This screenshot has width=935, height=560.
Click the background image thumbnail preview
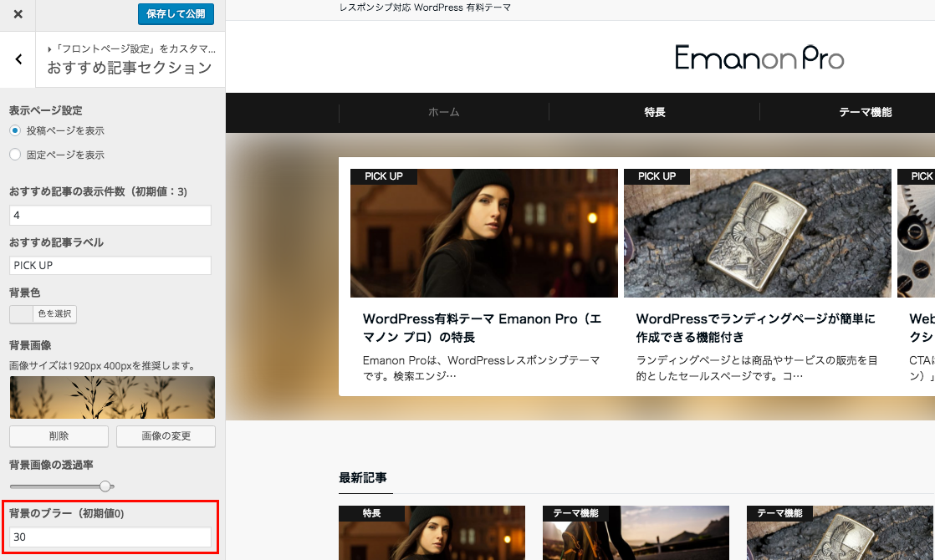tap(112, 397)
